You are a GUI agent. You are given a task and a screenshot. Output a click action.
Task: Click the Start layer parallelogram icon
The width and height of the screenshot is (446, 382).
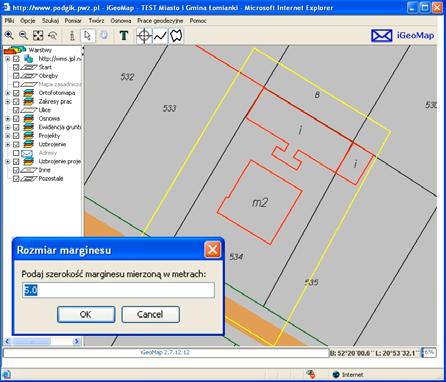(29, 67)
